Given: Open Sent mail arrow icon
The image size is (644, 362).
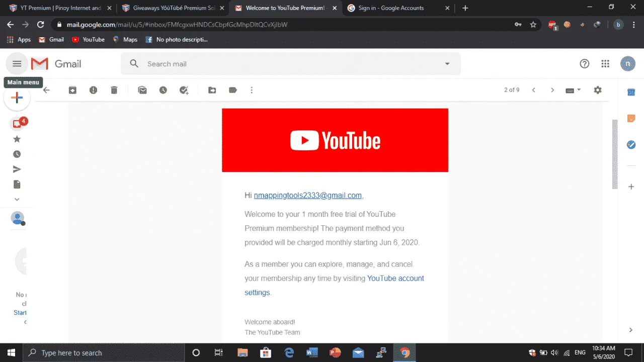Looking at the screenshot, I should pos(17,169).
